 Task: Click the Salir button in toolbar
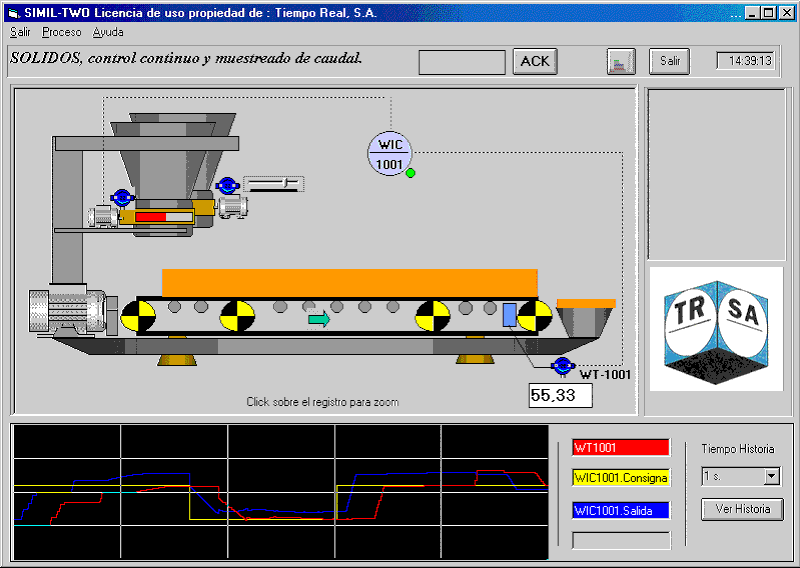click(x=669, y=61)
